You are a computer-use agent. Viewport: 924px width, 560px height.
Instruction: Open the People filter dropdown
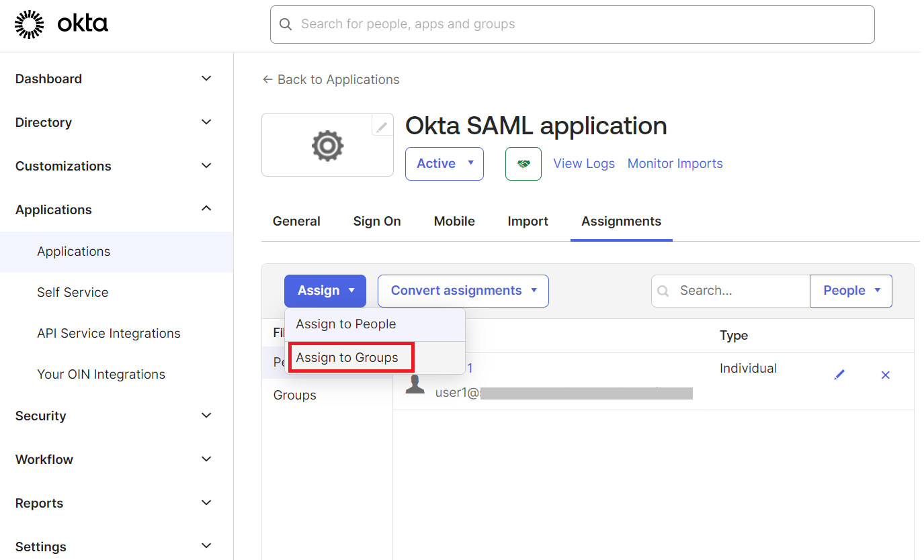(851, 291)
